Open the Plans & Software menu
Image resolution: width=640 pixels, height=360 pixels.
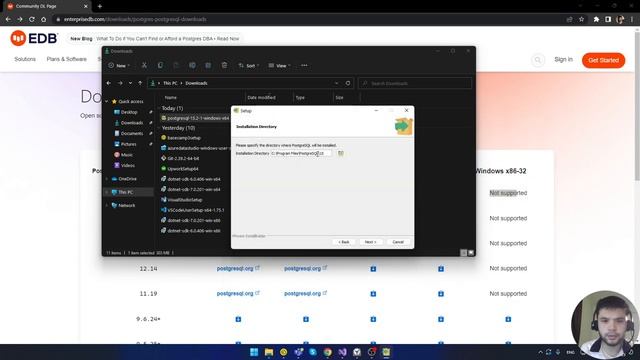pos(67,59)
